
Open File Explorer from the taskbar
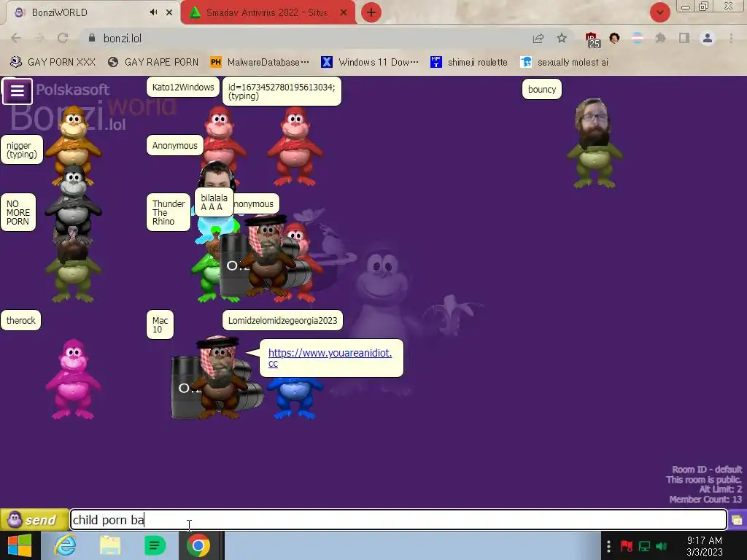(110, 545)
